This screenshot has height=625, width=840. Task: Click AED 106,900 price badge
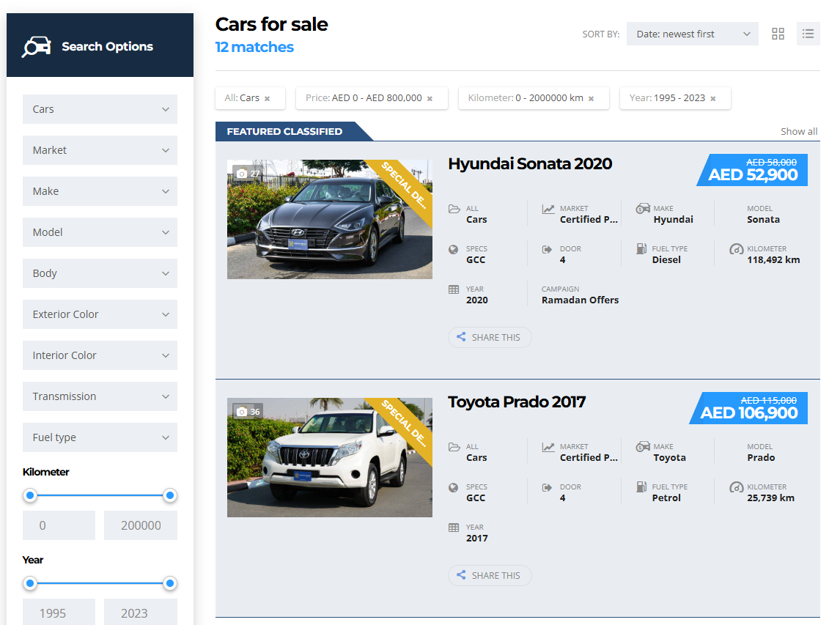tap(748, 409)
